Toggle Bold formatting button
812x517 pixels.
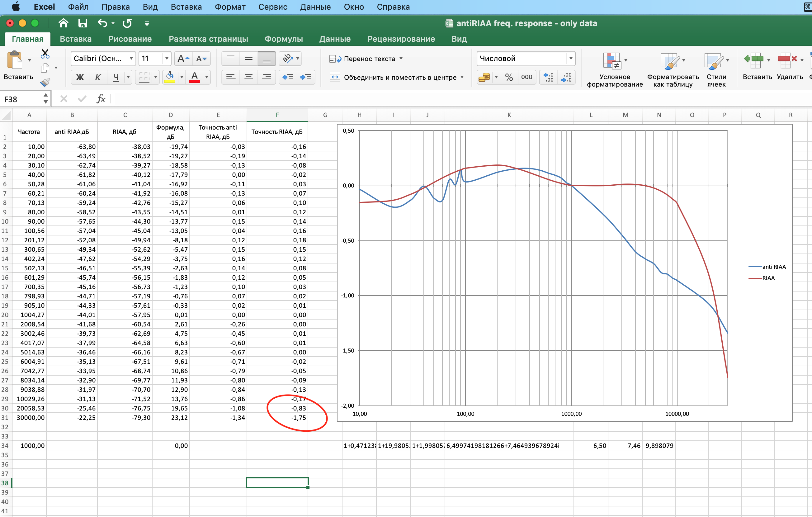(80, 77)
